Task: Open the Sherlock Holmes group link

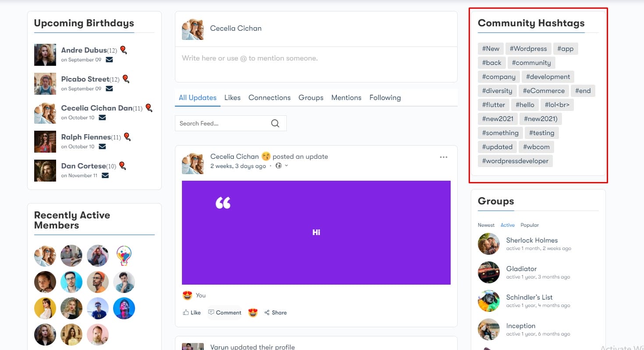Action: pyautogui.click(x=532, y=240)
